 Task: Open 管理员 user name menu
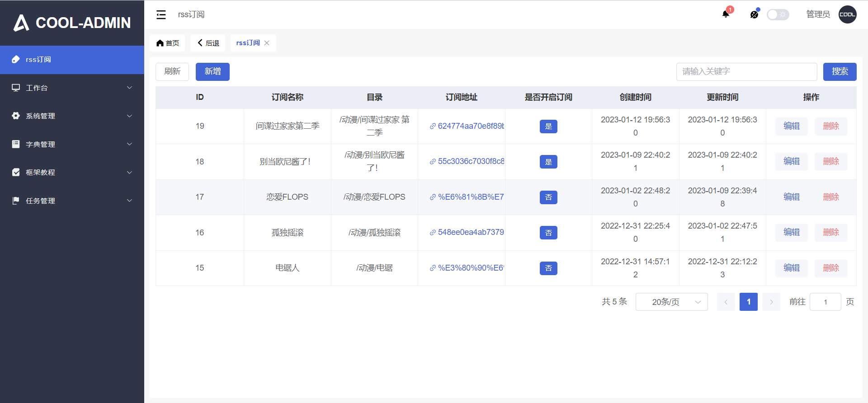(818, 14)
